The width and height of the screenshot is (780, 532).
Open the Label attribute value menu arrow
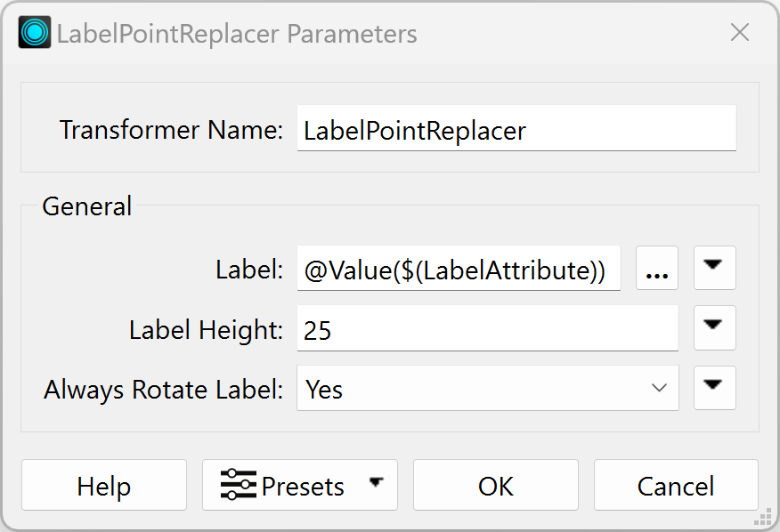coord(714,268)
